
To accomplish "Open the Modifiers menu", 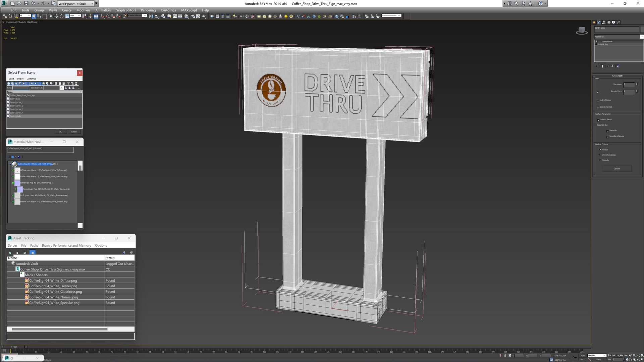I will [83, 10].
